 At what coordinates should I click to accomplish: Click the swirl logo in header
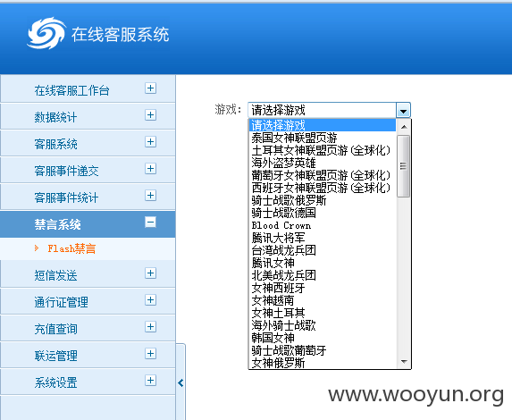point(46,33)
